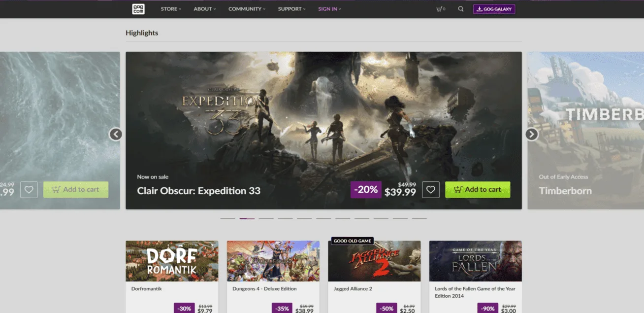Select the active second carousel indicator
Screen dimensions: 644x313
click(x=247, y=218)
